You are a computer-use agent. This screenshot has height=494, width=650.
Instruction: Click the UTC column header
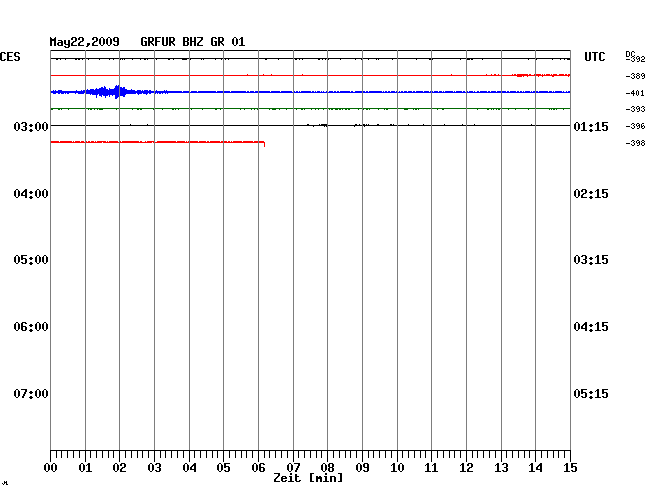coord(594,57)
